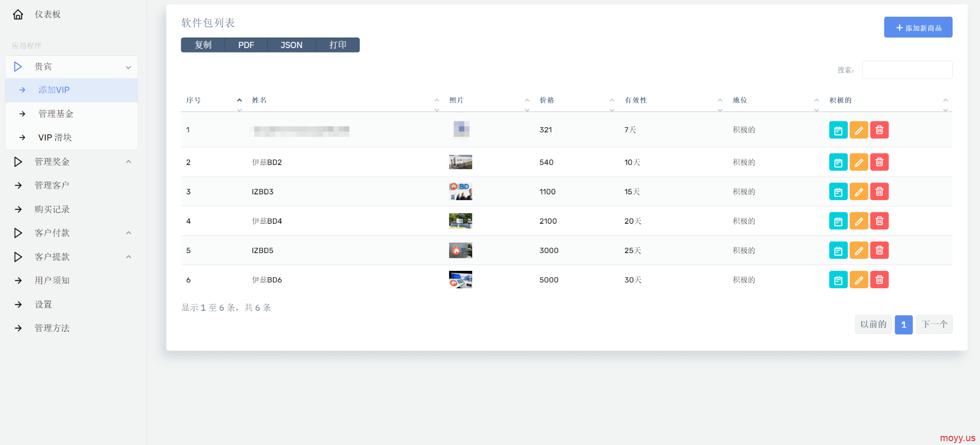Click the red trash icon for IZBD5
980x445 pixels.
point(879,250)
